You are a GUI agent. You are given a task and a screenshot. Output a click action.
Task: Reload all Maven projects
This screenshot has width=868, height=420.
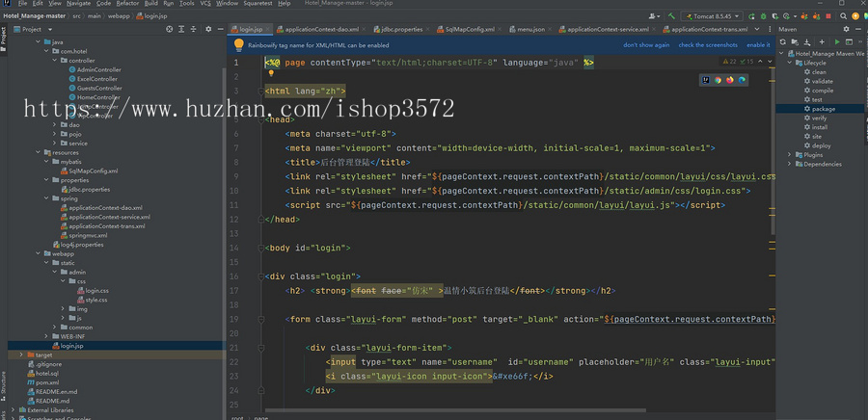(x=783, y=42)
